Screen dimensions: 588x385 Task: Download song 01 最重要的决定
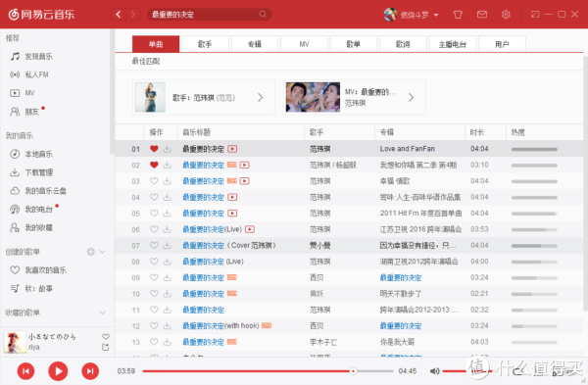tap(168, 149)
